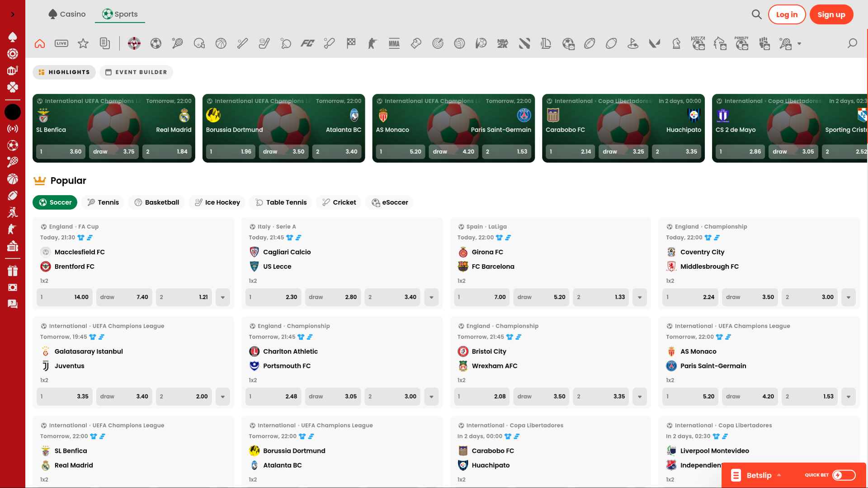Select the Soccer sport icon in the top bar

(x=156, y=43)
